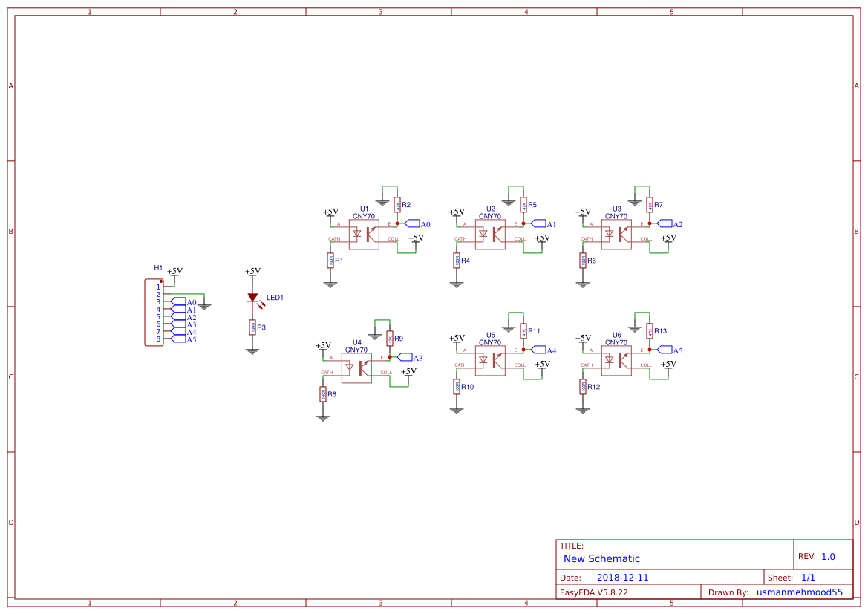Click the 8-pin header H1 symbol
This screenshot has width=868, height=614.
pos(154,312)
